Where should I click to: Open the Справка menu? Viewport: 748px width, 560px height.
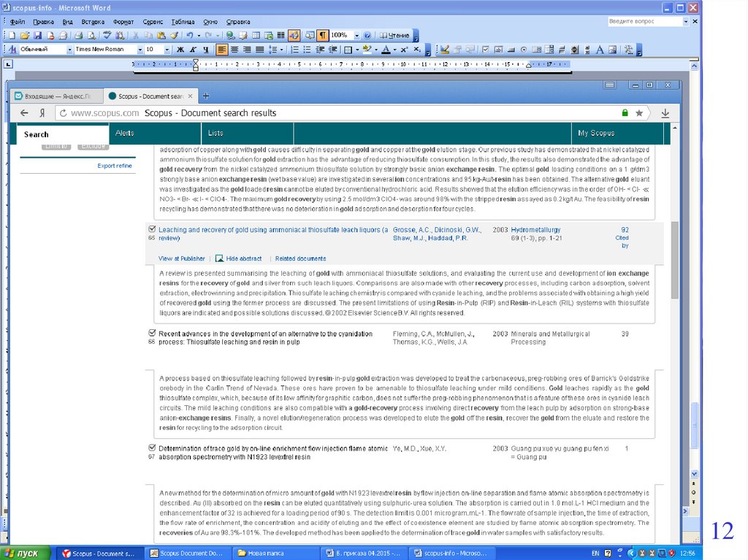[238, 22]
